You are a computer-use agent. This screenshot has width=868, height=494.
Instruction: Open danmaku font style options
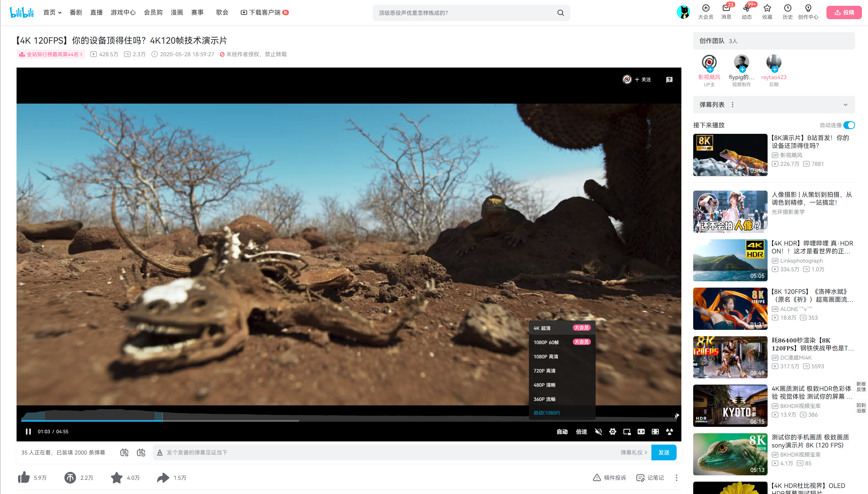[160, 452]
